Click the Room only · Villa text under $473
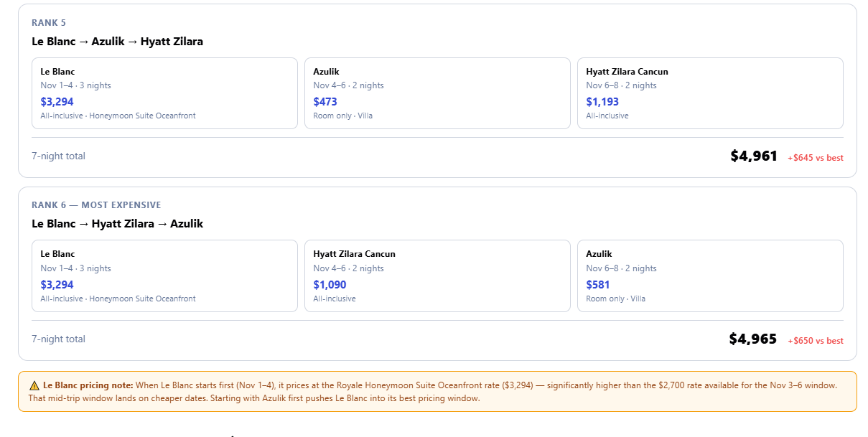This screenshot has width=868, height=437. tap(343, 116)
